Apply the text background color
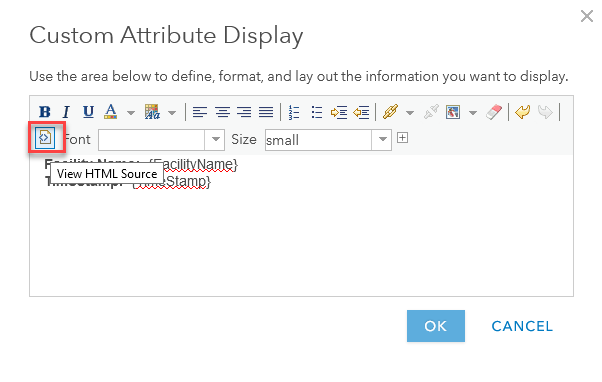Screen dimensions: 602x382 (152, 112)
